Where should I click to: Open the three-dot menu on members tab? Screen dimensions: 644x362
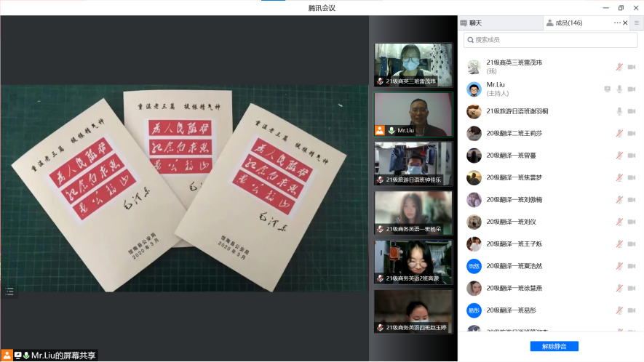pos(617,23)
